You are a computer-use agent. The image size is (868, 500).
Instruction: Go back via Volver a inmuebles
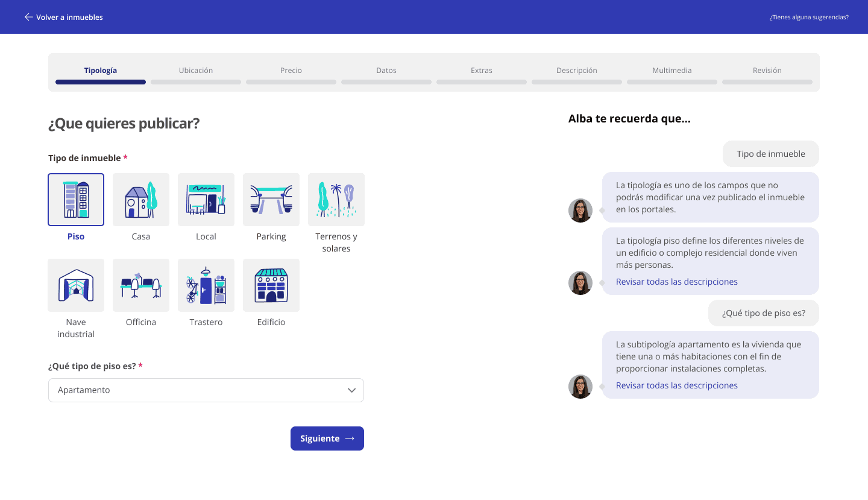63,17
